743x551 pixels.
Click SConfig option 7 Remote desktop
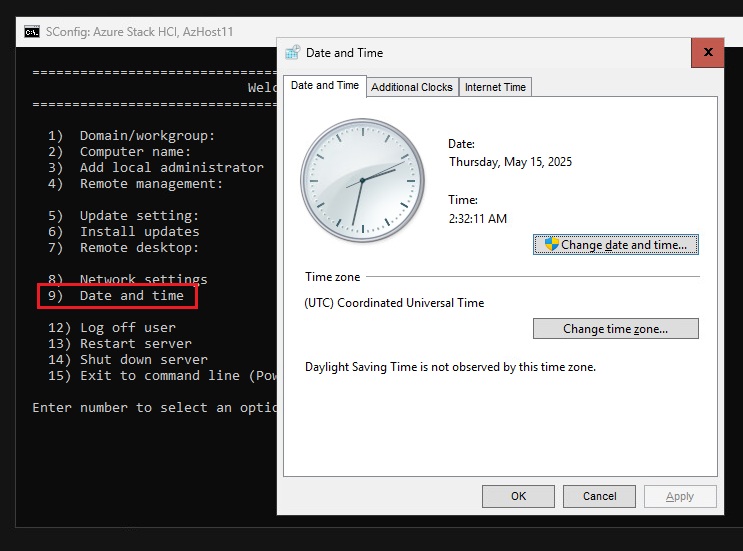123,248
